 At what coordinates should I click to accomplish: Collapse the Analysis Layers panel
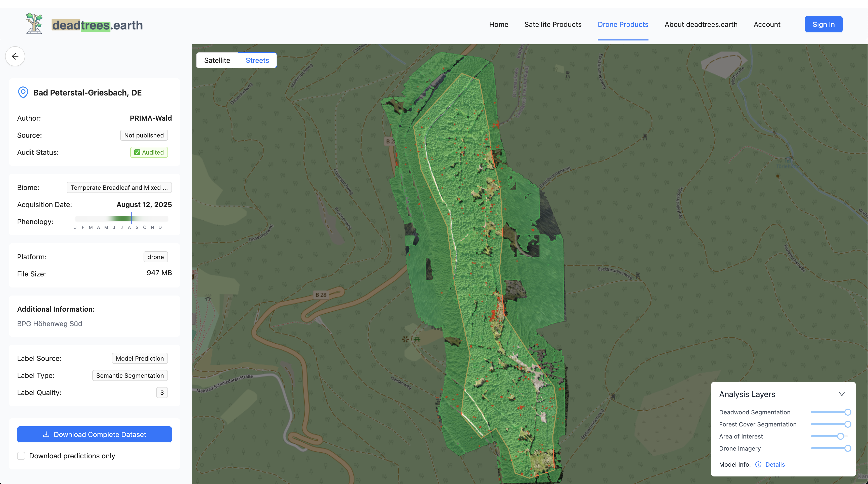point(842,394)
